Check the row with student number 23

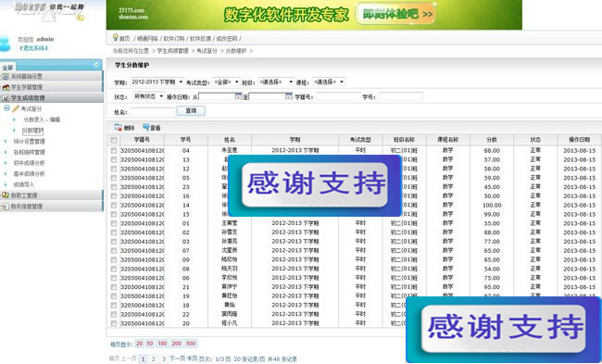[x=114, y=187]
